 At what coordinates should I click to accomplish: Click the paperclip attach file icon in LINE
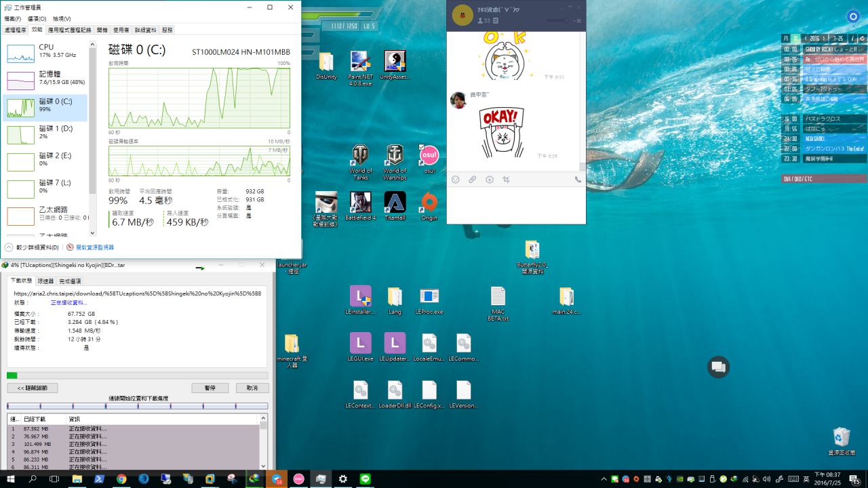pos(473,180)
